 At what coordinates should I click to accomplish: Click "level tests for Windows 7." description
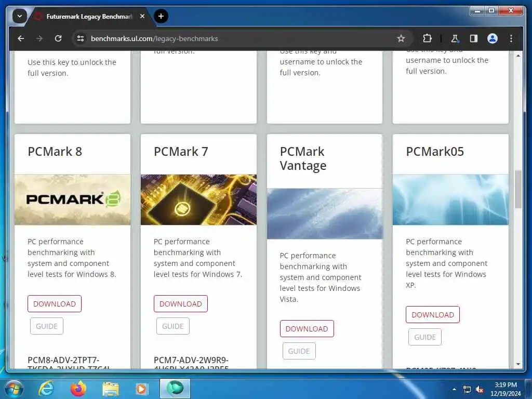[x=198, y=274]
